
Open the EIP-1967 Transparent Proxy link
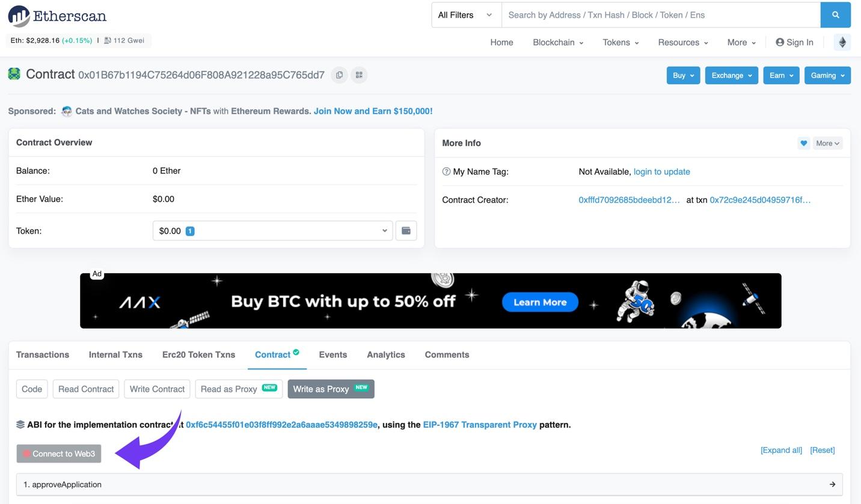(x=480, y=425)
